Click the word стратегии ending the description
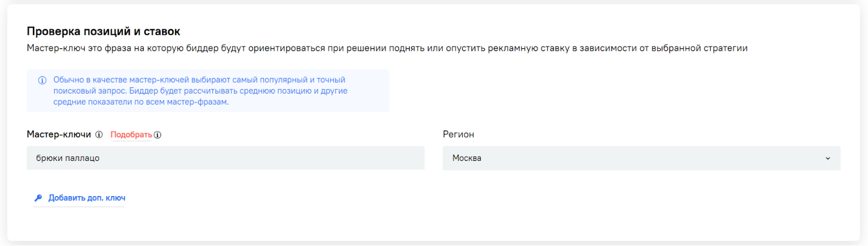 [x=725, y=48]
